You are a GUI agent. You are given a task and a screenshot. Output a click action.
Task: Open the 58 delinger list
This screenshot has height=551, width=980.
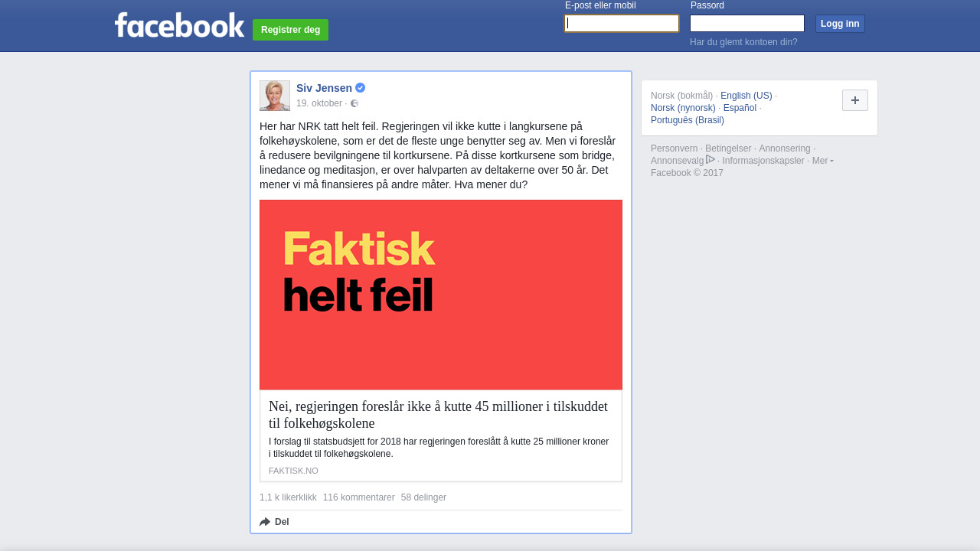[x=423, y=497]
